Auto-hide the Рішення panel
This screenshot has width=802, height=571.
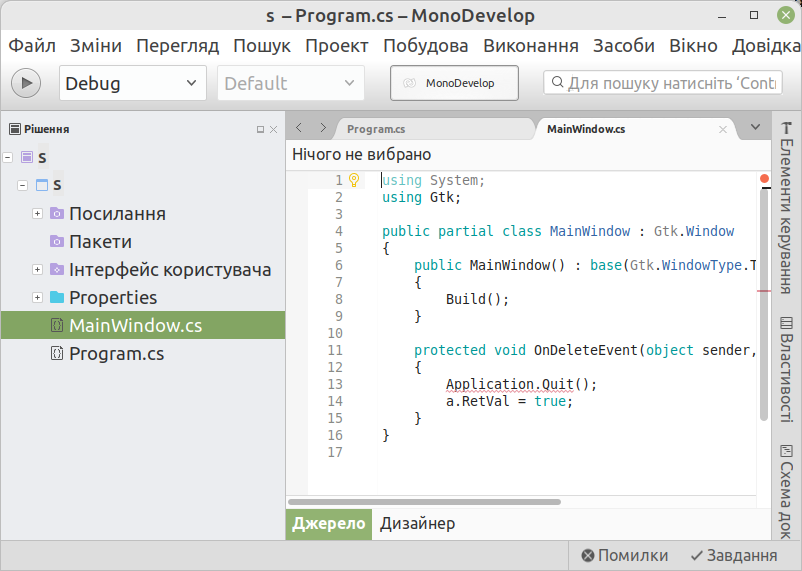click(260, 129)
